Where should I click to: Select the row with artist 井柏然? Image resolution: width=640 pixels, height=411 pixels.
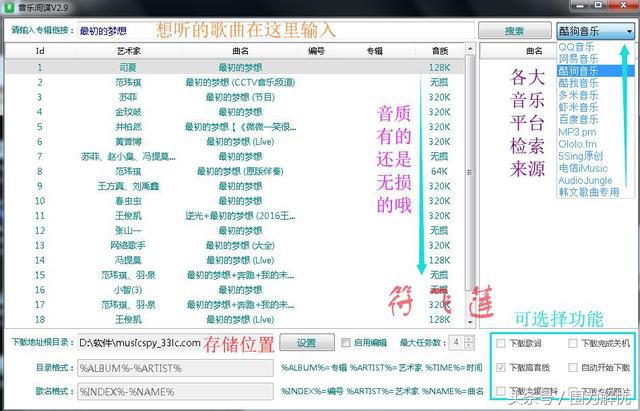pyautogui.click(x=235, y=127)
